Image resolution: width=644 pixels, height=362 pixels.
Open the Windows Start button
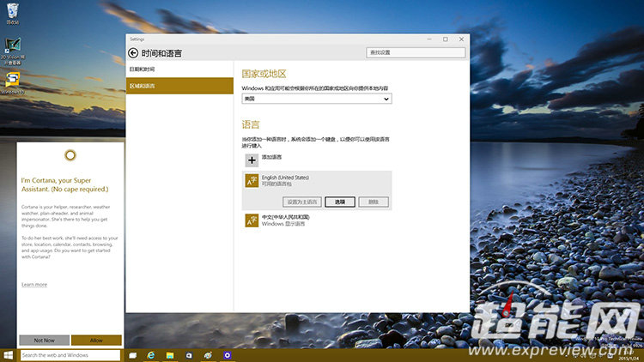coord(9,354)
